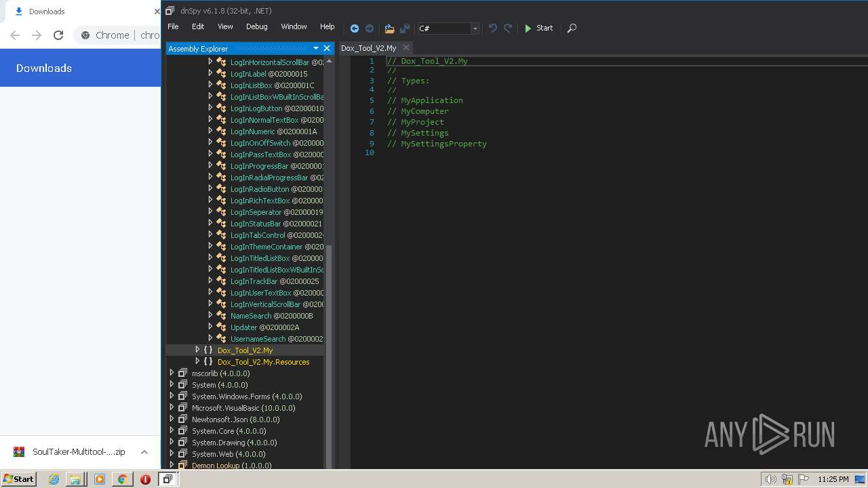Redo with the toolbar redo arrow
This screenshot has height=488, width=868.
pos(508,28)
